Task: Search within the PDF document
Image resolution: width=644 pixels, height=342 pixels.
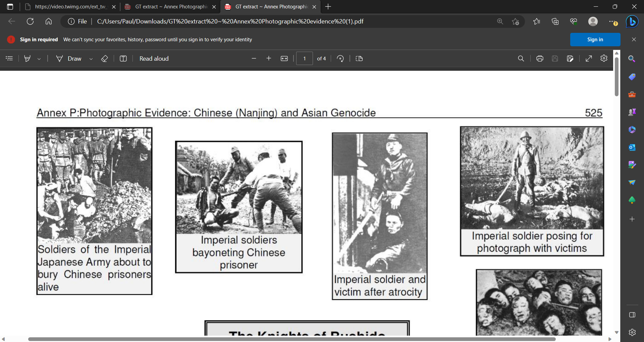Action: [521, 58]
